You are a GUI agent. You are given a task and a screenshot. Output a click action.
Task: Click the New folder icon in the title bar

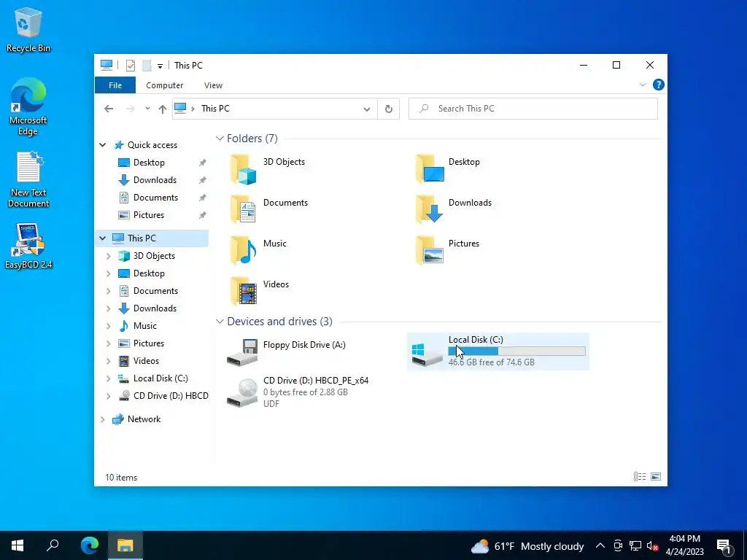(x=147, y=65)
